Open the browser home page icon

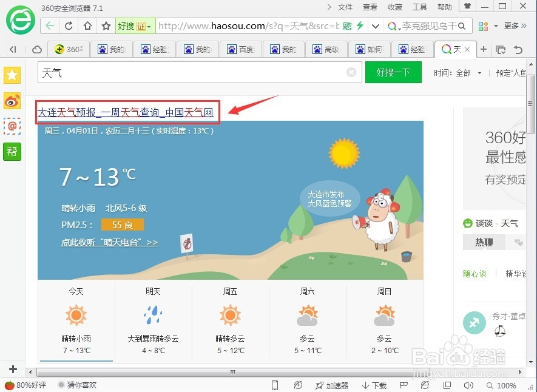point(87,26)
